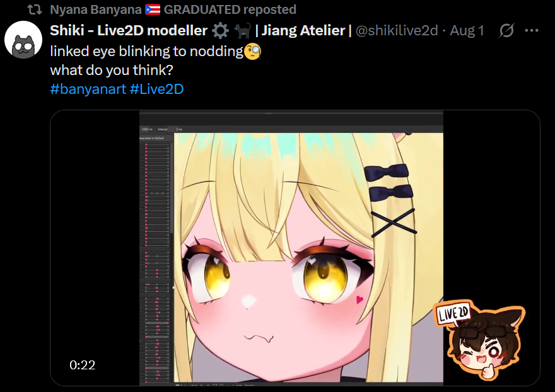
Task: Click Shiki's cat profile avatar
Action: (x=24, y=40)
